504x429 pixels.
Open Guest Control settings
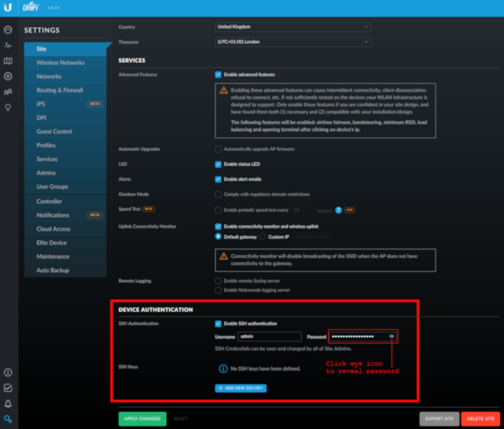tap(65, 131)
